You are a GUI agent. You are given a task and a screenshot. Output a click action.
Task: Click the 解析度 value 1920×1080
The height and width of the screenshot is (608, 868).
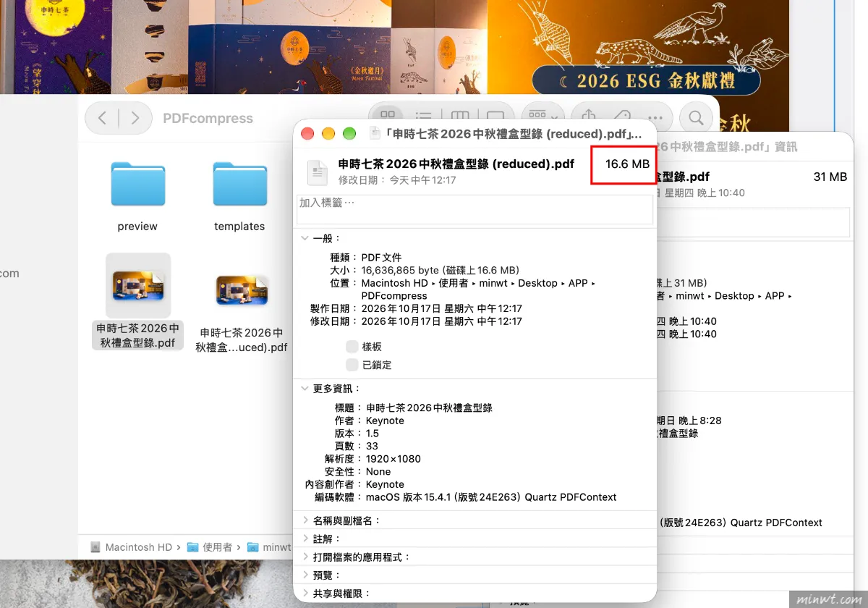point(393,459)
